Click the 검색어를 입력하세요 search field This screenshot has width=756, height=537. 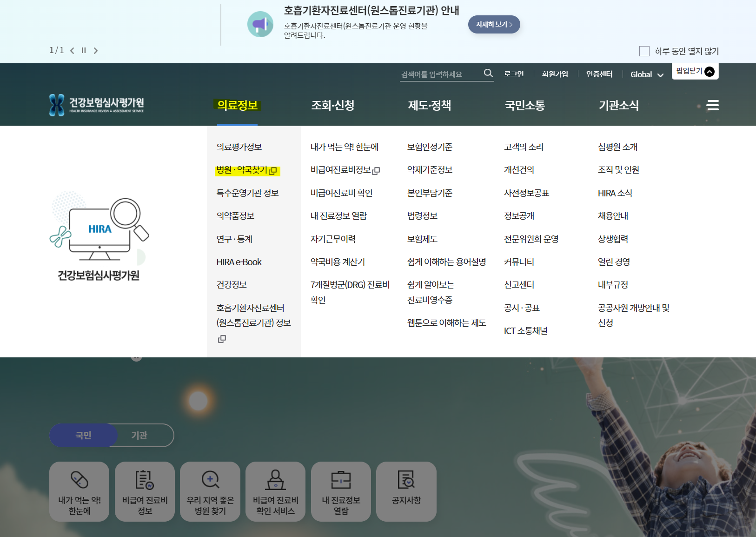pyautogui.click(x=437, y=74)
